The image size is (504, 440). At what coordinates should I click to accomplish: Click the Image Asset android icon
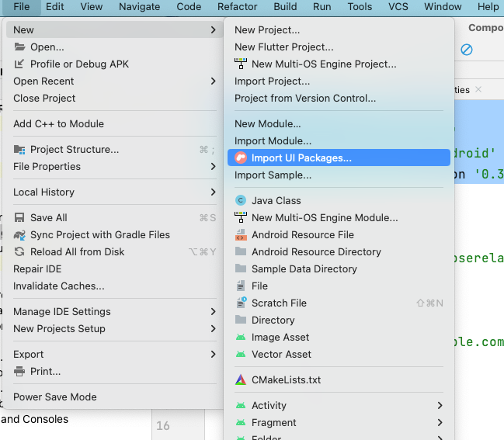click(x=241, y=338)
